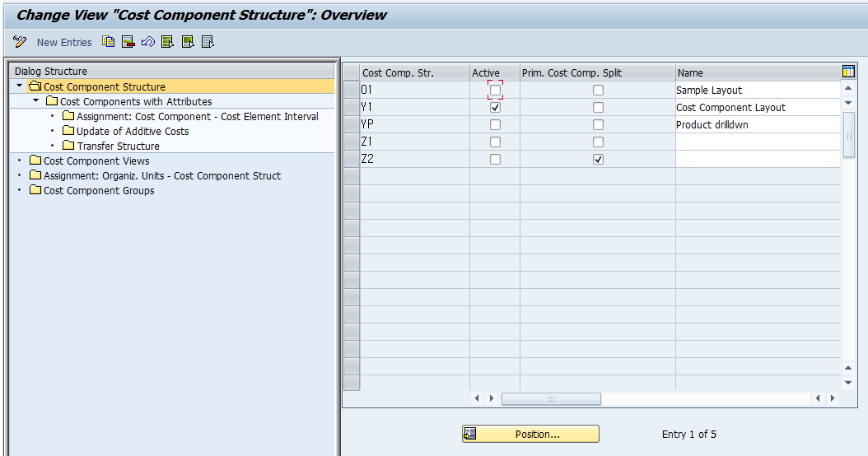Click the table's horizontal scrollbar thumb

(x=551, y=398)
